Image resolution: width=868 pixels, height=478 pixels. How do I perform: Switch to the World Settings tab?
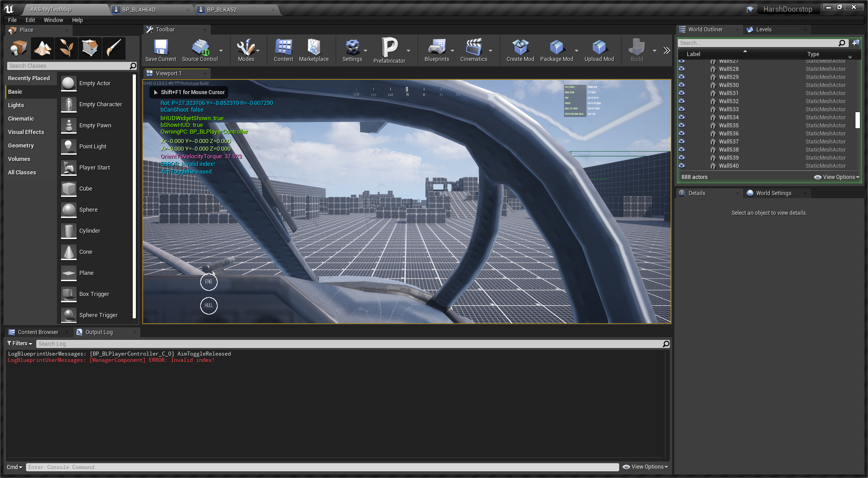tap(773, 193)
